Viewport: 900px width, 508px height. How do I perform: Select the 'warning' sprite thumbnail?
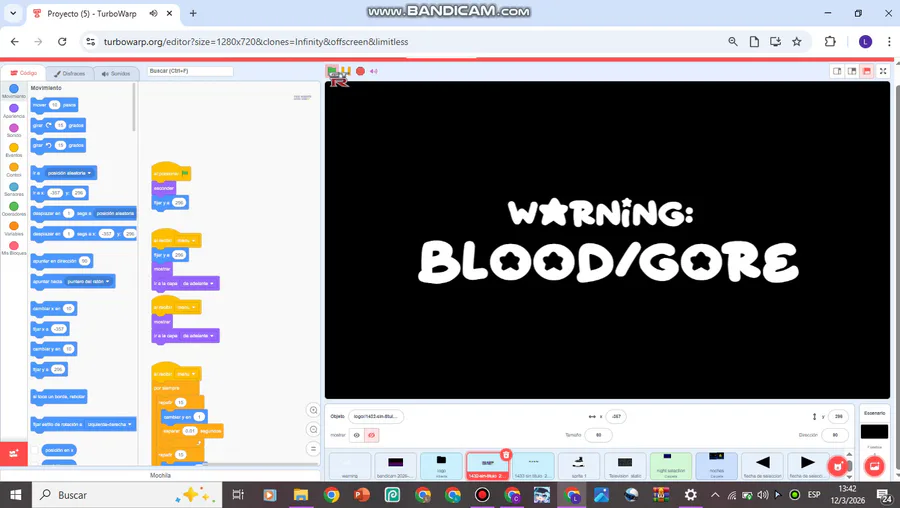(350, 466)
